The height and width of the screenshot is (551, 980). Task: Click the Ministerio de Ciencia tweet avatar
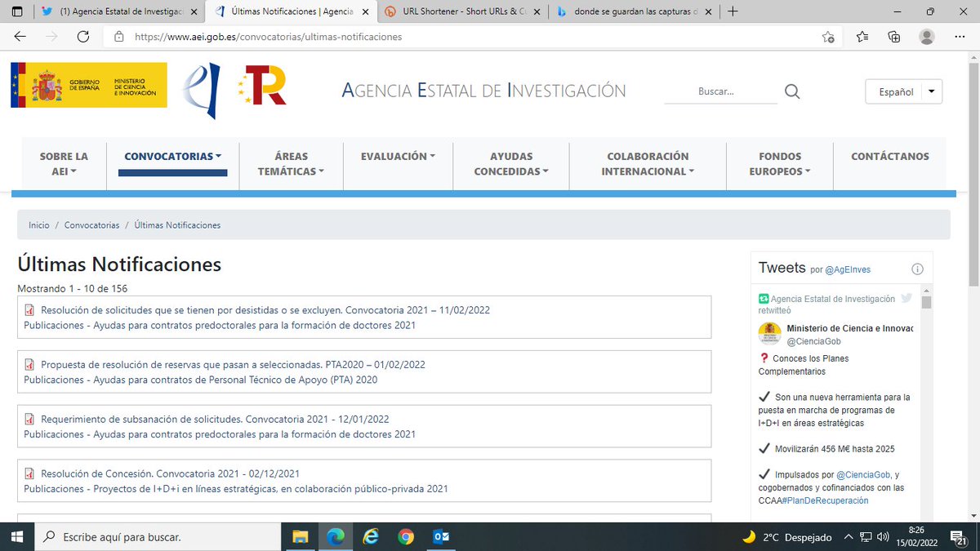[x=769, y=334]
